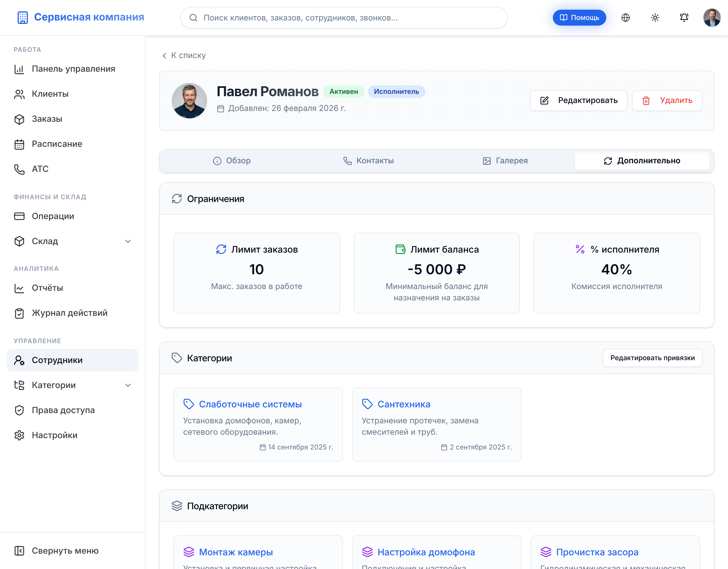Open Панель управления in sidebar
Viewport: 728px width, 569px height.
click(x=73, y=69)
